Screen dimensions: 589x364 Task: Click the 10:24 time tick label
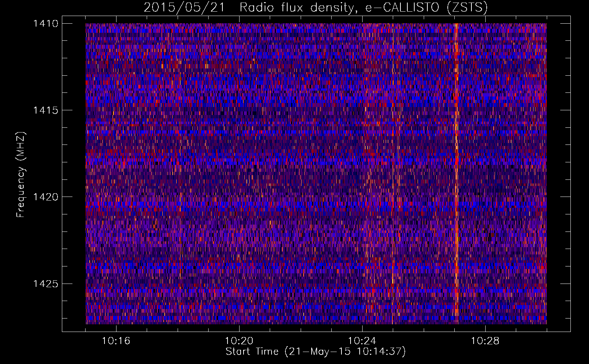362,341
